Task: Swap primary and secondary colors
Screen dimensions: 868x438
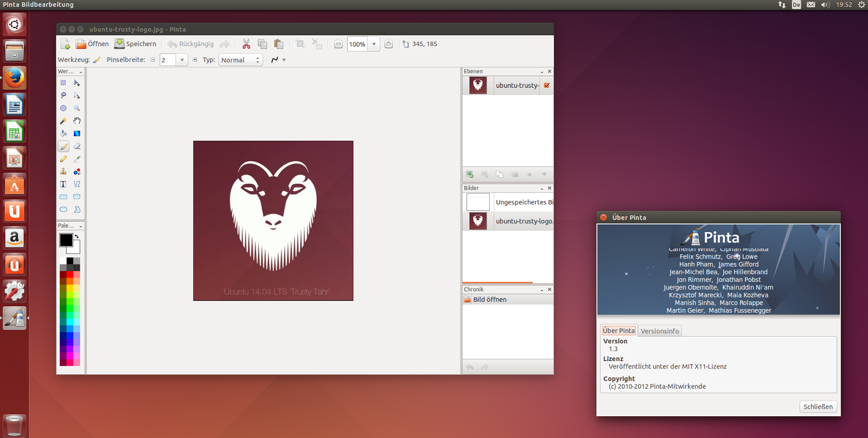Action: point(76,236)
